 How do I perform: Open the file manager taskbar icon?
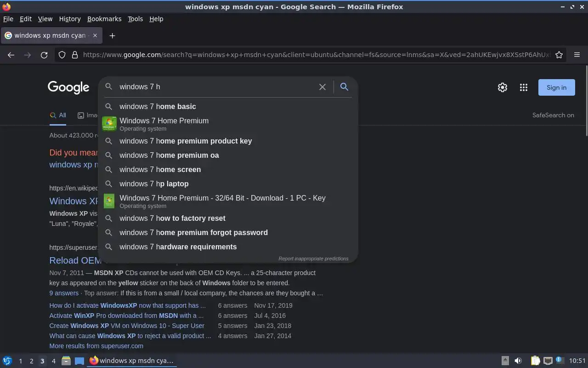(66, 361)
